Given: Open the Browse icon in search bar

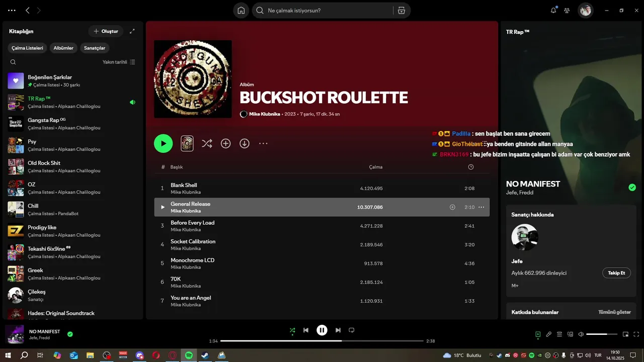Looking at the screenshot, I should (x=401, y=11).
